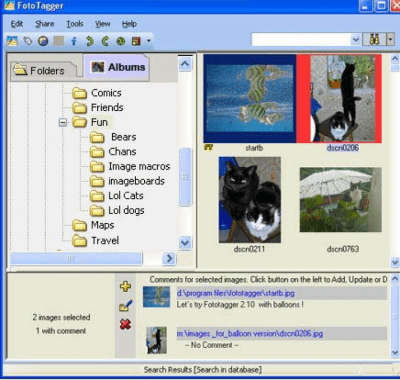Select the Image macros album
The image size is (400, 380).
point(139,166)
